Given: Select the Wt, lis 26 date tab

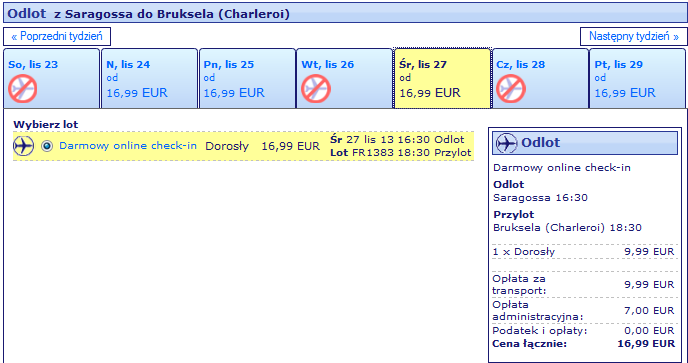Looking at the screenshot, I should (344, 78).
